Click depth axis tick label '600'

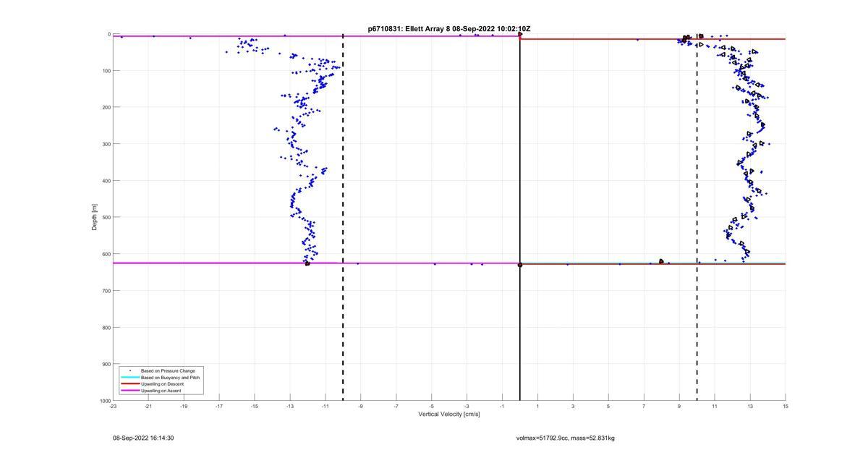tap(106, 254)
